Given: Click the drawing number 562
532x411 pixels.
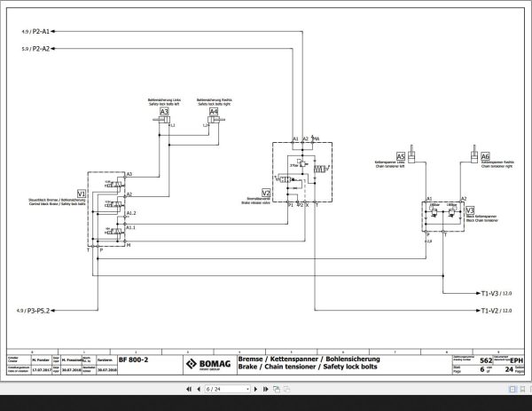Looking at the screenshot, I should click(486, 360).
